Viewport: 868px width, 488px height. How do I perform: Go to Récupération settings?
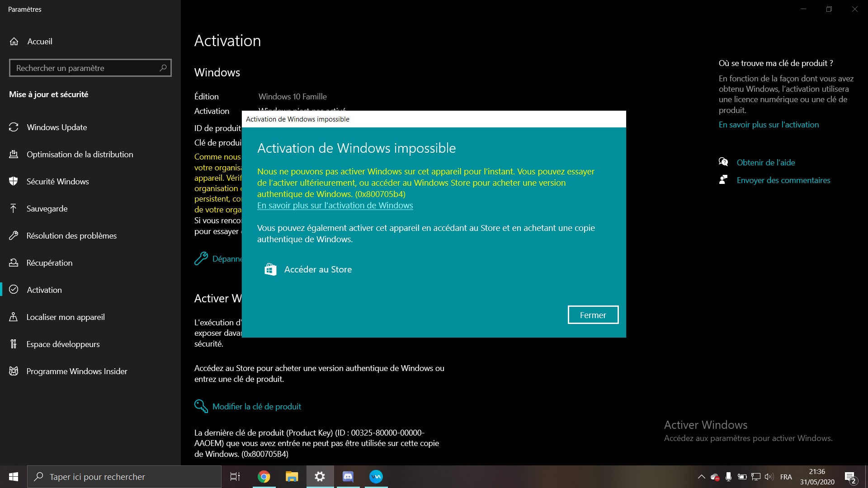[x=49, y=263]
